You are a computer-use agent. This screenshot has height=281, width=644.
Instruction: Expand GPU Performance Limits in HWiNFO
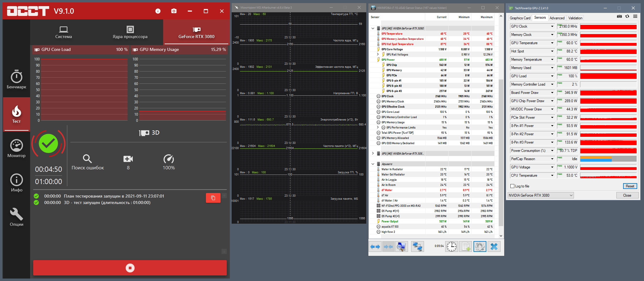click(x=378, y=128)
